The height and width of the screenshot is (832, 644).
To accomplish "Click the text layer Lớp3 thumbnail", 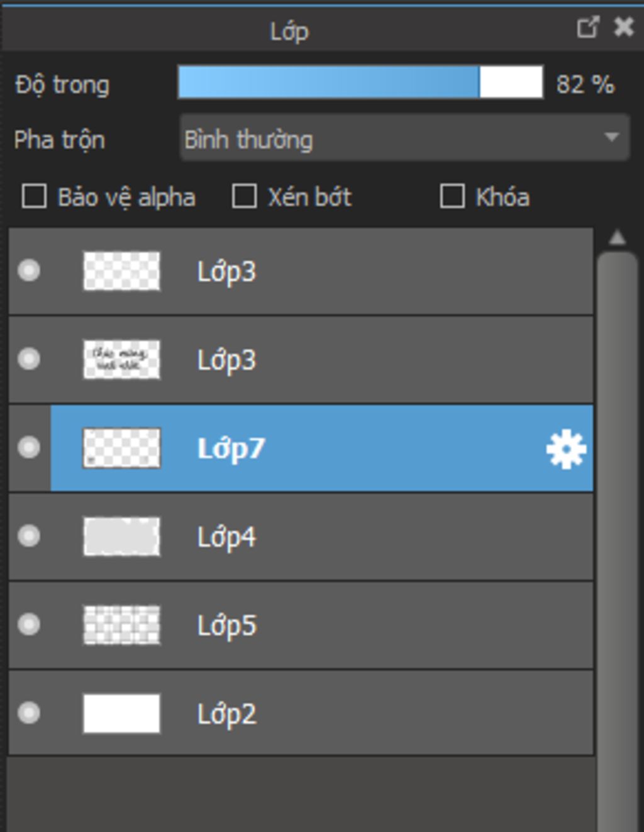I will [x=121, y=360].
